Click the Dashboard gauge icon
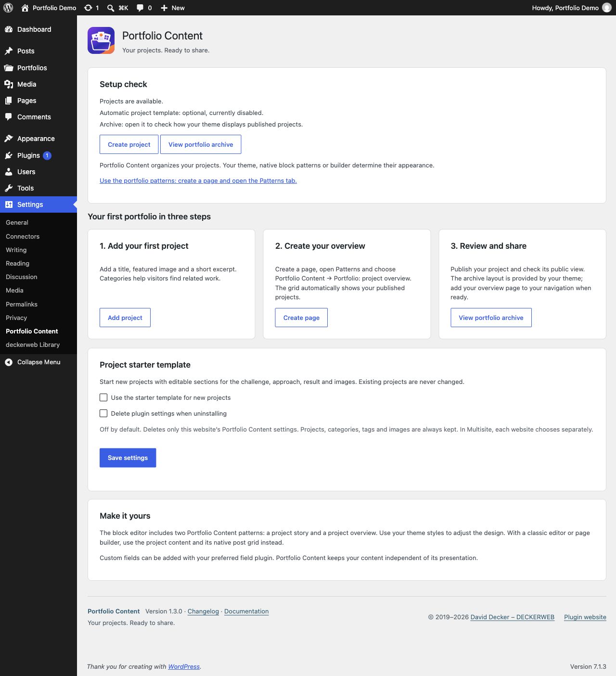Screen dimensions: 616x676 point(9,29)
